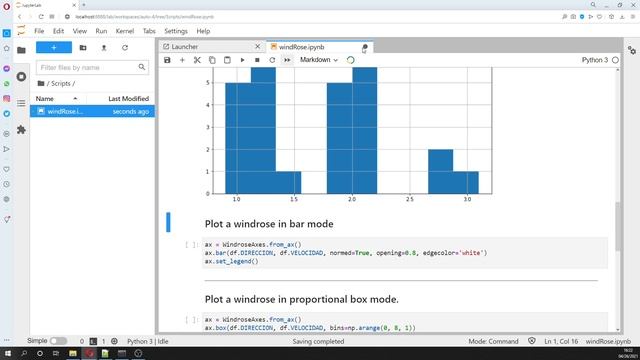
Task: Cut selected cells with scissors icon
Action: tap(197, 60)
